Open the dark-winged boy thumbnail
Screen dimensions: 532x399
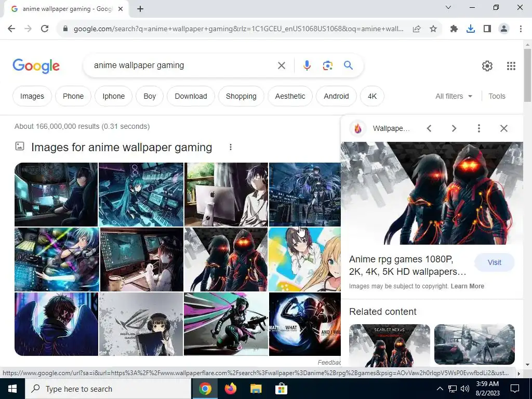pos(56,324)
